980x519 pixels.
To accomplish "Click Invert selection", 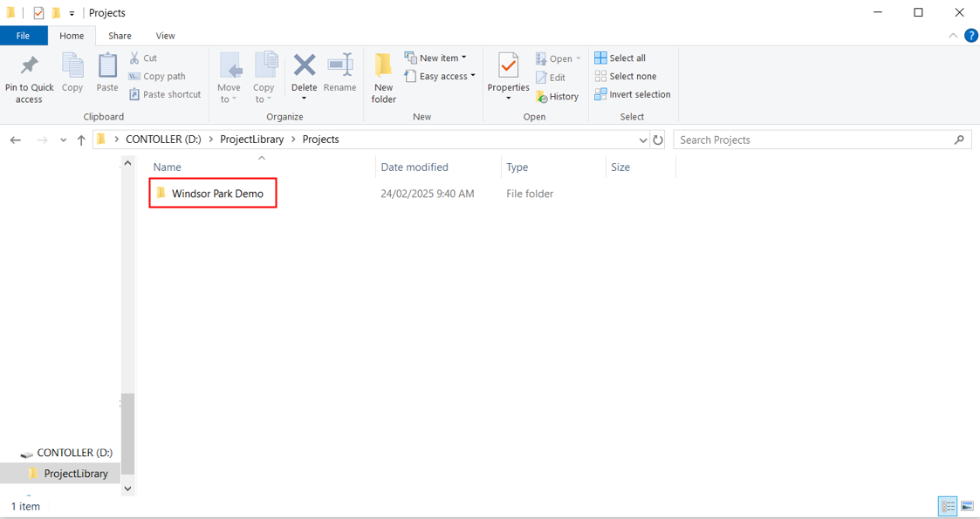I will click(x=633, y=94).
